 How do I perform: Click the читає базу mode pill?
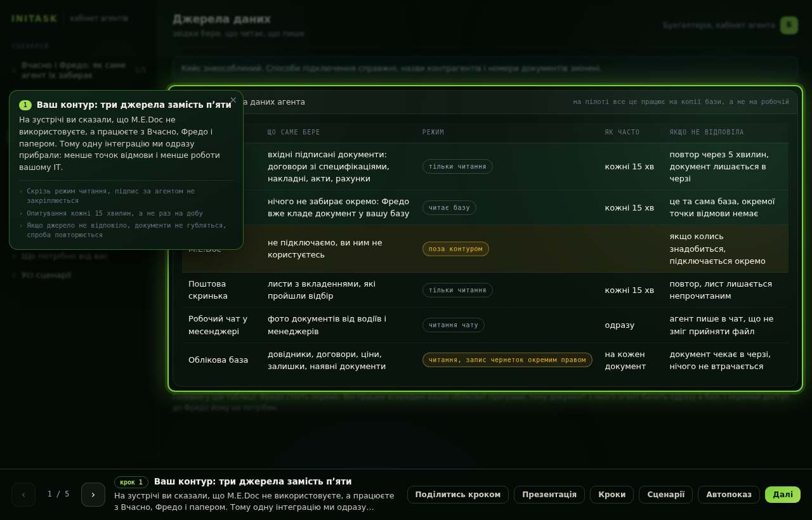449,208
